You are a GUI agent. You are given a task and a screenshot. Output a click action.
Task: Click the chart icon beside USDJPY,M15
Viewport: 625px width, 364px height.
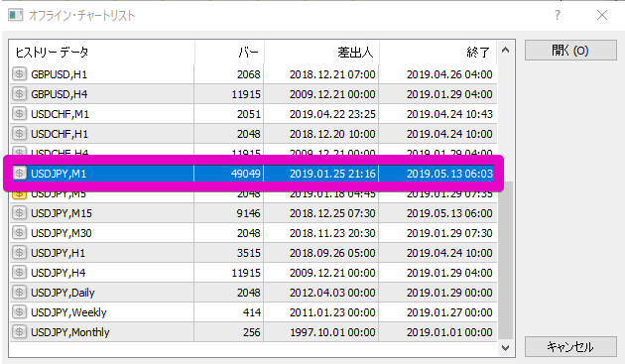click(x=19, y=213)
